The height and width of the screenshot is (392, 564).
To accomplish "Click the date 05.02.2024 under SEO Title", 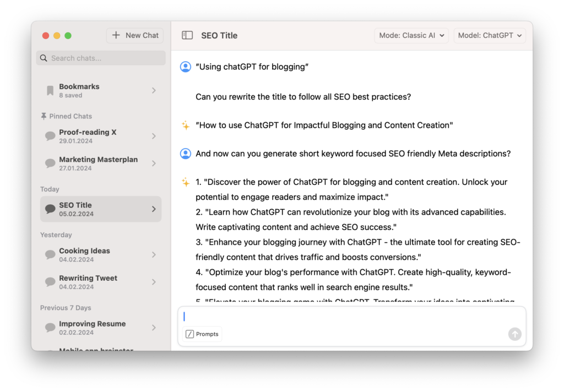I will tap(76, 214).
